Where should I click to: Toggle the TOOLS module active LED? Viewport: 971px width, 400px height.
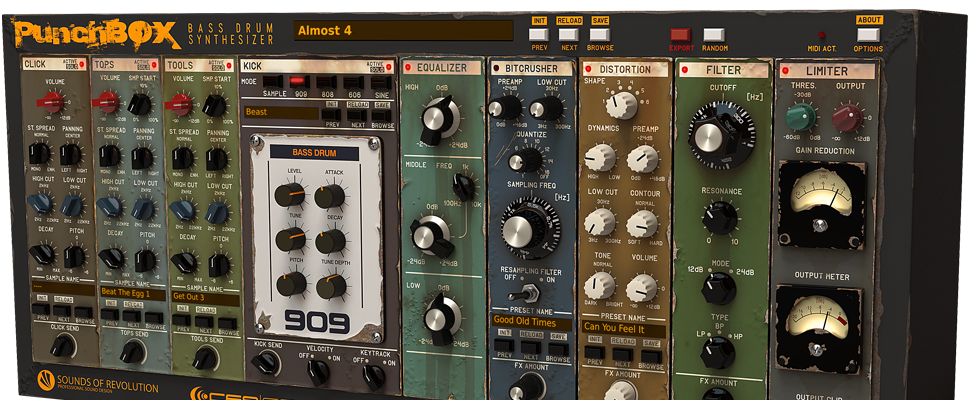click(229, 64)
